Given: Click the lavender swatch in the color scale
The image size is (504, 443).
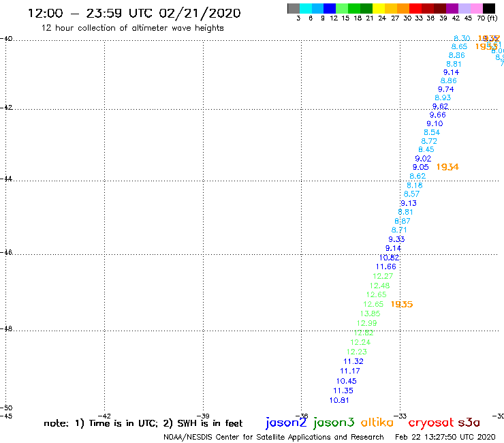Looking at the screenshot, I should tap(464, 8).
